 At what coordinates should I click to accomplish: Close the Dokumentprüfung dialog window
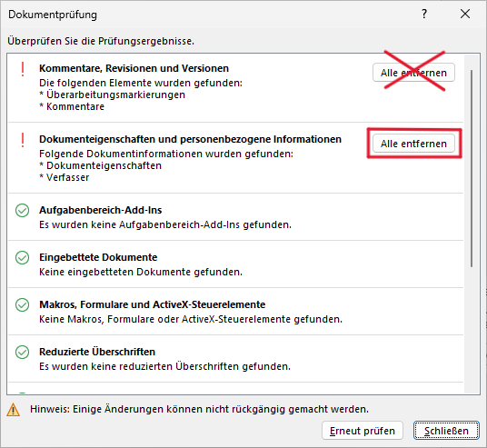coord(465,14)
